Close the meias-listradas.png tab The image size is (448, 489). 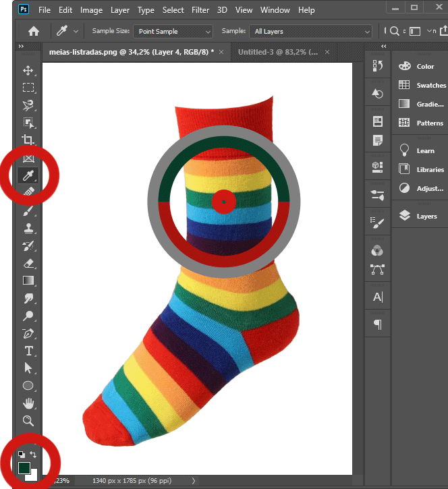click(221, 52)
